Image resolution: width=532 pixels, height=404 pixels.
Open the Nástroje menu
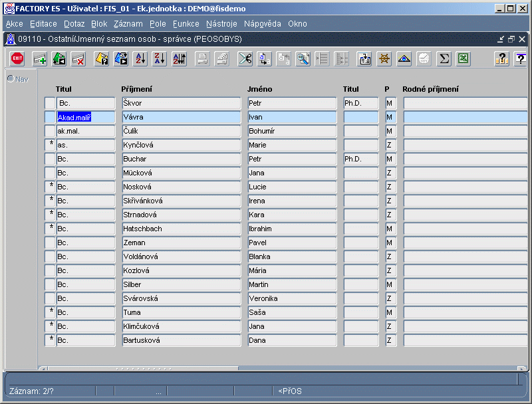221,24
